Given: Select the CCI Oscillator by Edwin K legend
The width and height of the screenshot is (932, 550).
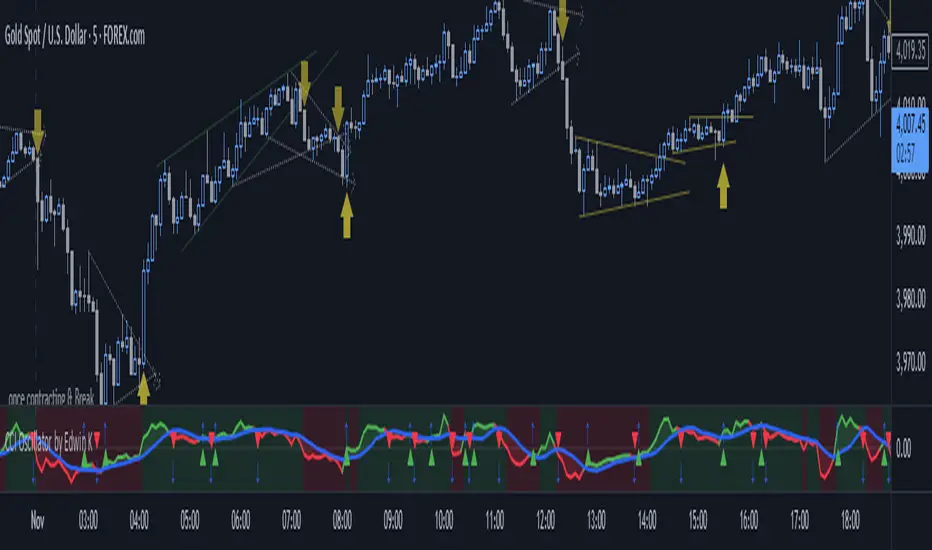Looking at the screenshot, I should tap(49, 442).
